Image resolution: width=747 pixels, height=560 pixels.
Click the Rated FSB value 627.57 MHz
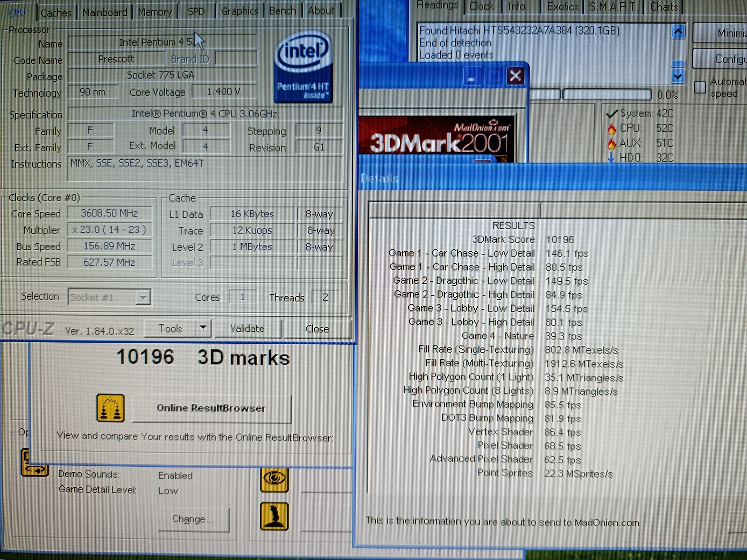tap(109, 263)
